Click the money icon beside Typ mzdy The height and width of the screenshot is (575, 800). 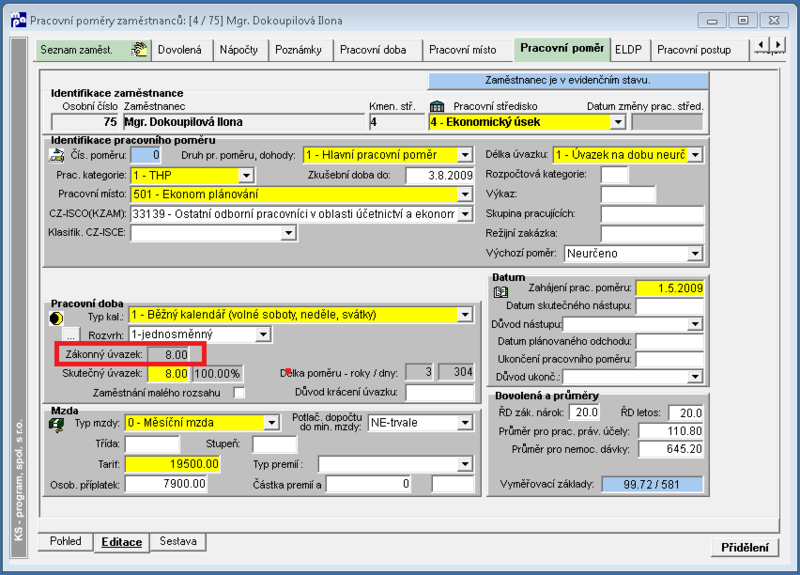[x=57, y=424]
